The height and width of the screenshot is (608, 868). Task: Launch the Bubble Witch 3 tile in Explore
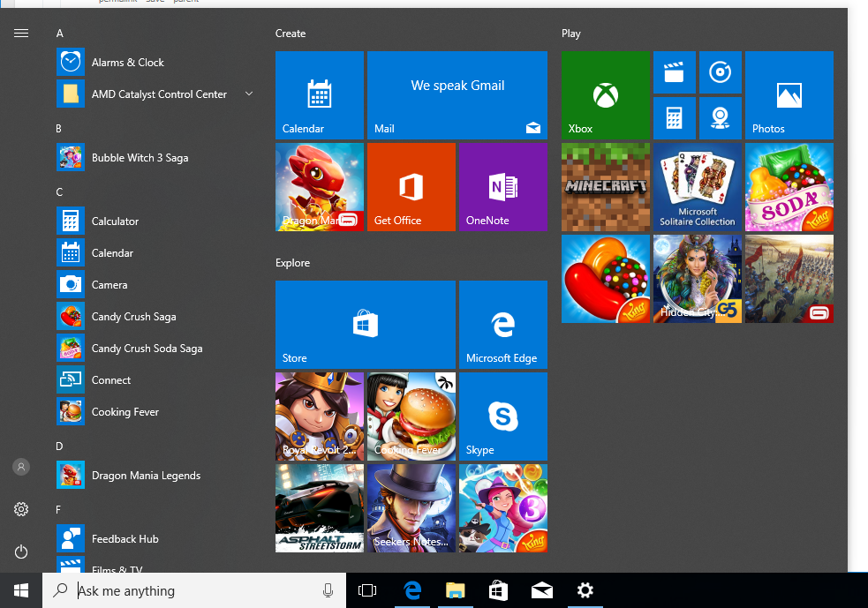coord(503,508)
